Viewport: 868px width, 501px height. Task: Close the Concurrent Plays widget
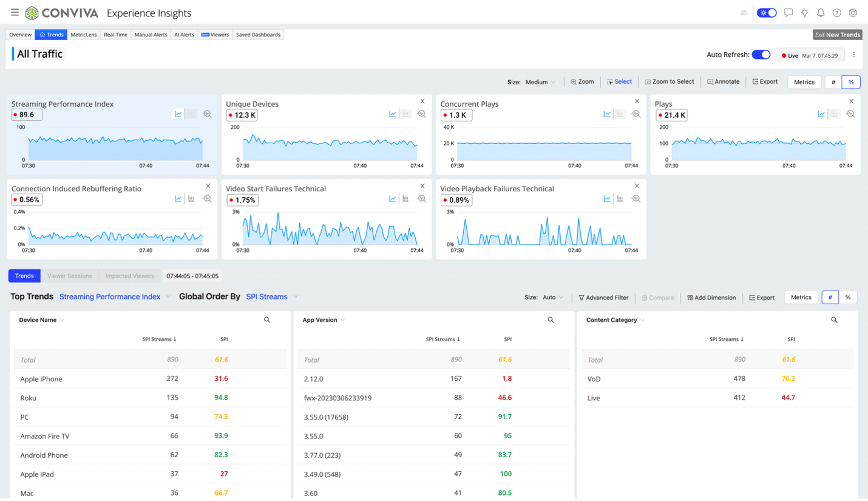tap(637, 101)
